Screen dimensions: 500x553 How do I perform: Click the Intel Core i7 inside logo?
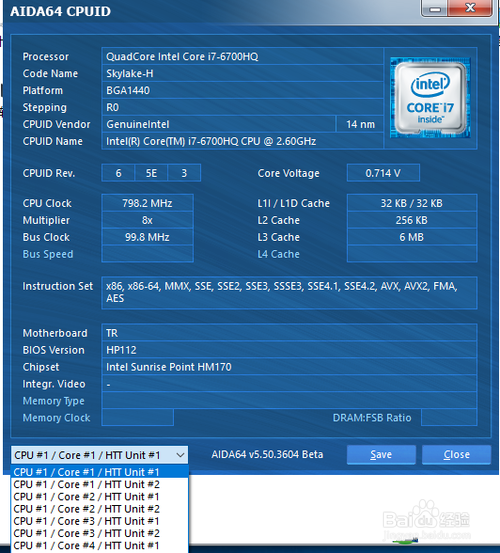430,98
